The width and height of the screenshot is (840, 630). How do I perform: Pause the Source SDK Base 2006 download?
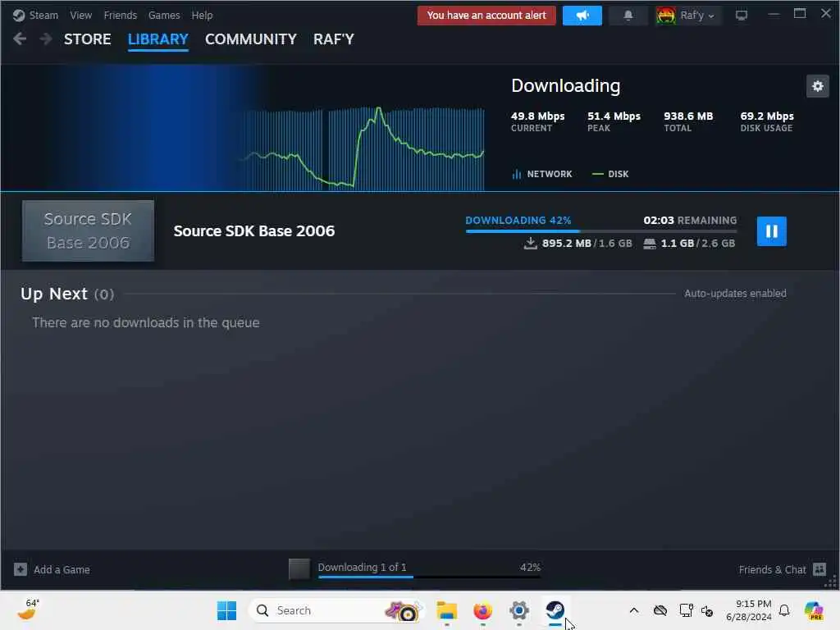click(771, 231)
